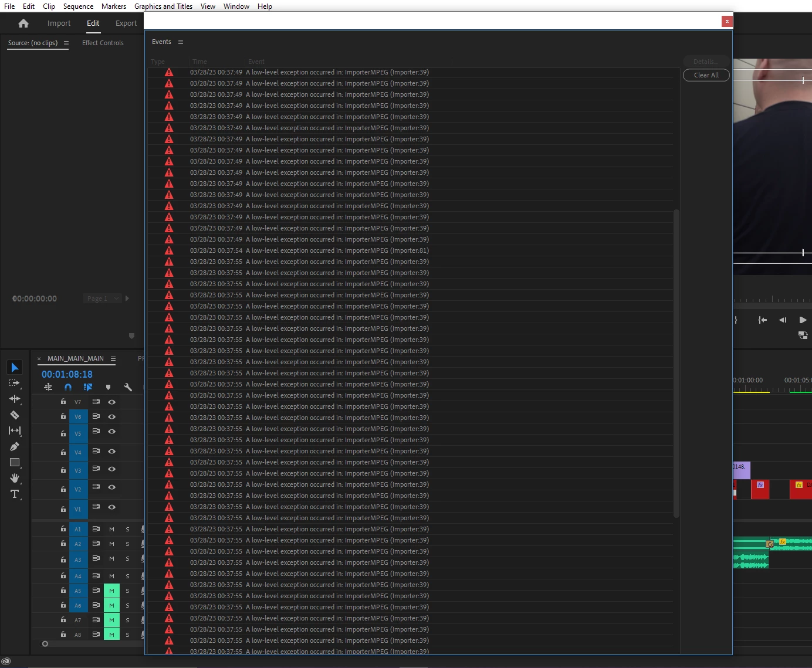Select the Razor tool
Screen dimensions: 812x668
point(15,415)
